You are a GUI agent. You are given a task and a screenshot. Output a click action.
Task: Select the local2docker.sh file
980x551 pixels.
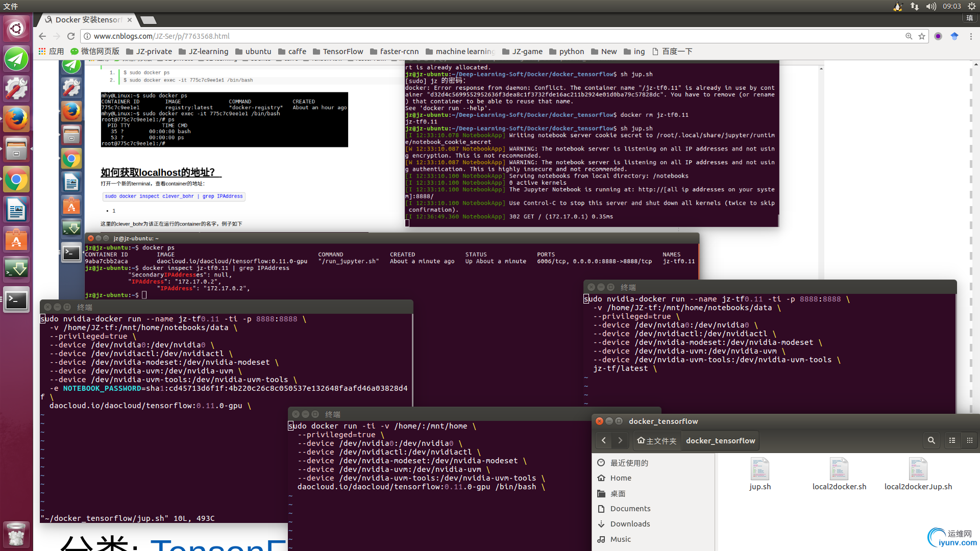pyautogui.click(x=839, y=474)
